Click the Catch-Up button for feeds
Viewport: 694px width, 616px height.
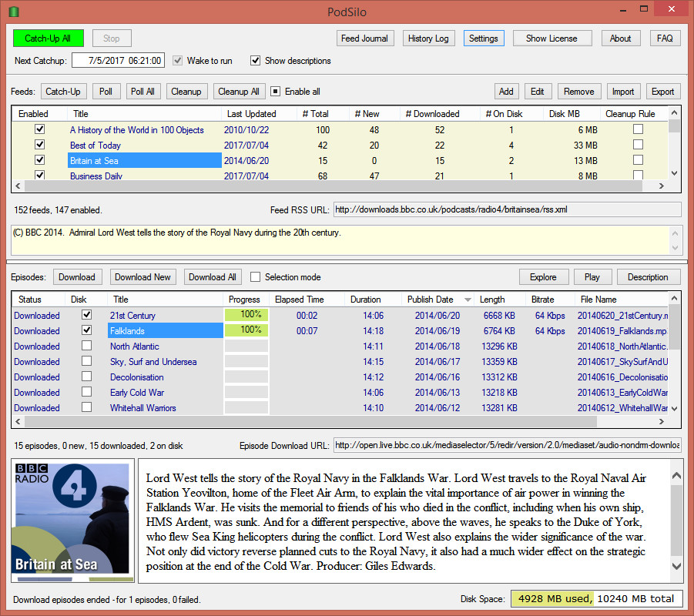tap(63, 92)
